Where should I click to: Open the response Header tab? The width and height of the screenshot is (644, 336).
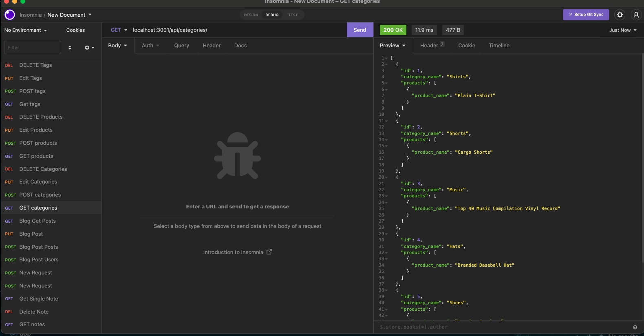point(432,46)
